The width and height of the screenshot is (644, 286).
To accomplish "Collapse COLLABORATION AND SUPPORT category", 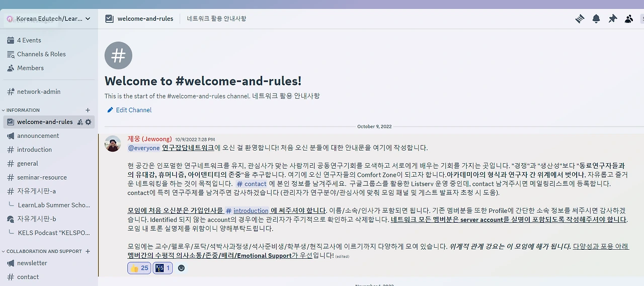I will tap(42, 251).
